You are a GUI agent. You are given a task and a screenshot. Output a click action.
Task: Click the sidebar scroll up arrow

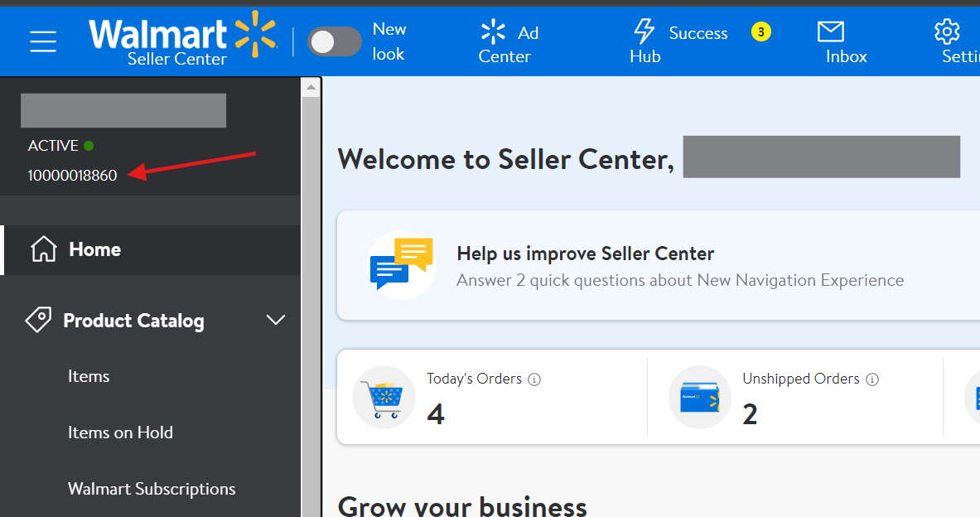[x=311, y=87]
